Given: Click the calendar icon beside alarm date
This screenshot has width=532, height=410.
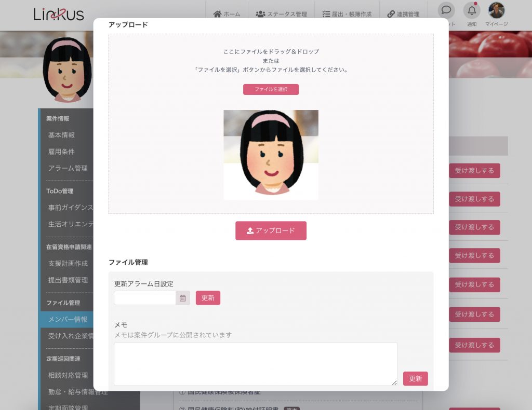Looking at the screenshot, I should 183,298.
